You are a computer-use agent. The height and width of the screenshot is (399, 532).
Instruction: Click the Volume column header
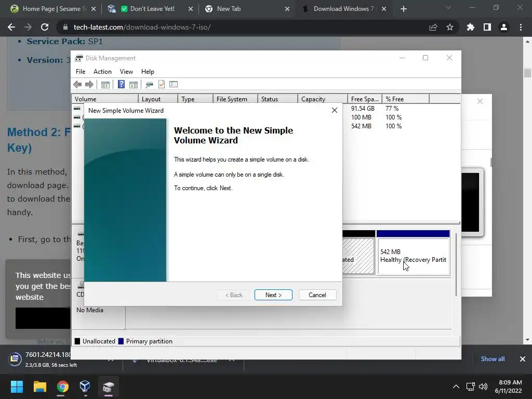(x=105, y=99)
